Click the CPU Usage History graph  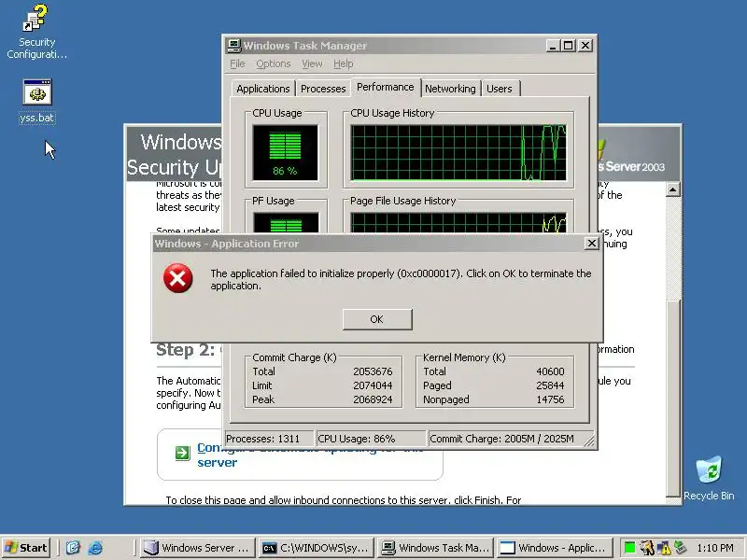click(x=458, y=152)
